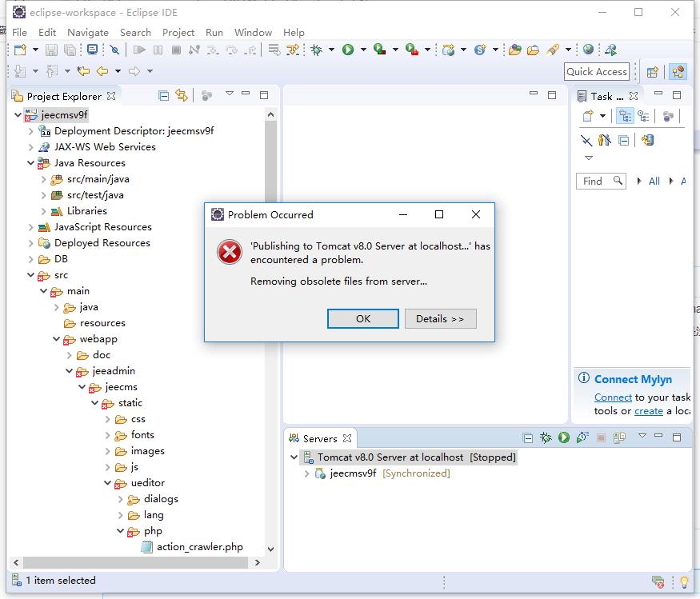Start server in debug mode in Servers view
This screenshot has height=599, width=700.
tap(546, 437)
